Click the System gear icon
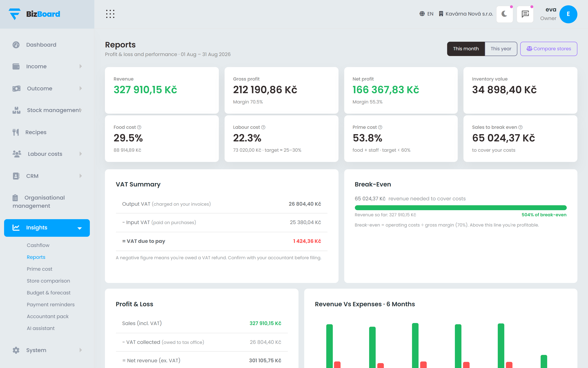This screenshot has height=368, width=588. [16, 350]
